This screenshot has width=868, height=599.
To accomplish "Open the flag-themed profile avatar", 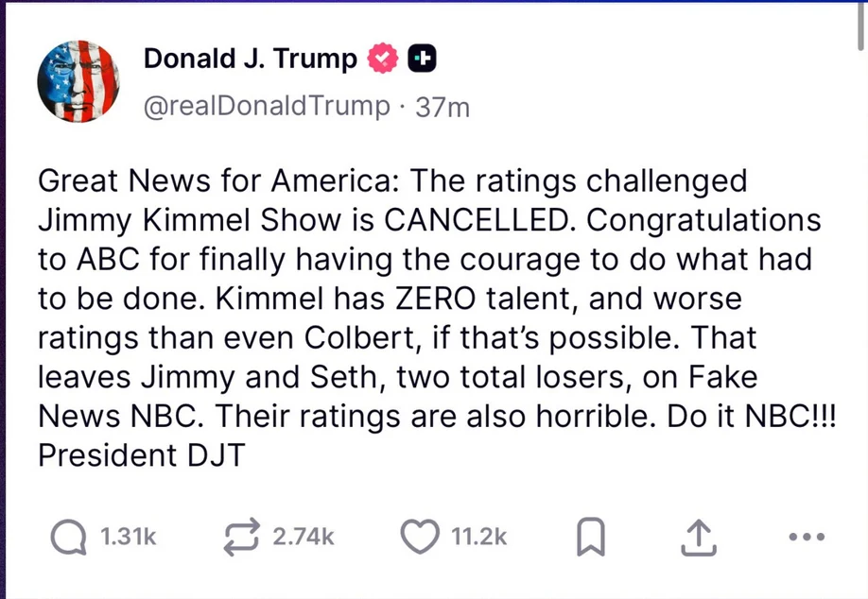I will (x=78, y=81).
